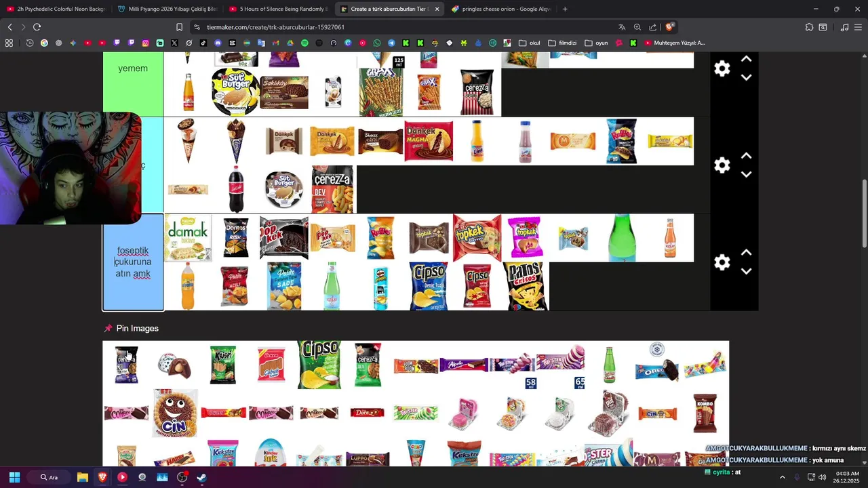Open the extensions puzzle icon
Image resolution: width=868 pixels, height=488 pixels.
point(809,27)
